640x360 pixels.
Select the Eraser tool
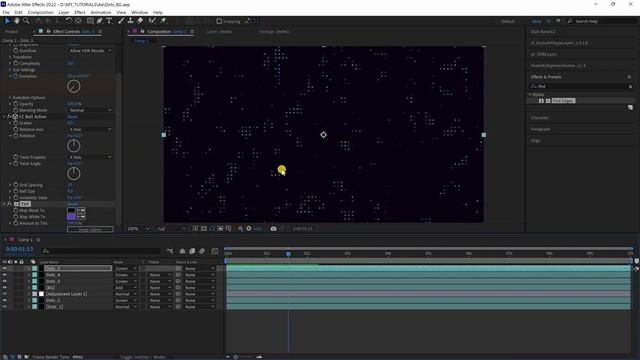click(140, 21)
